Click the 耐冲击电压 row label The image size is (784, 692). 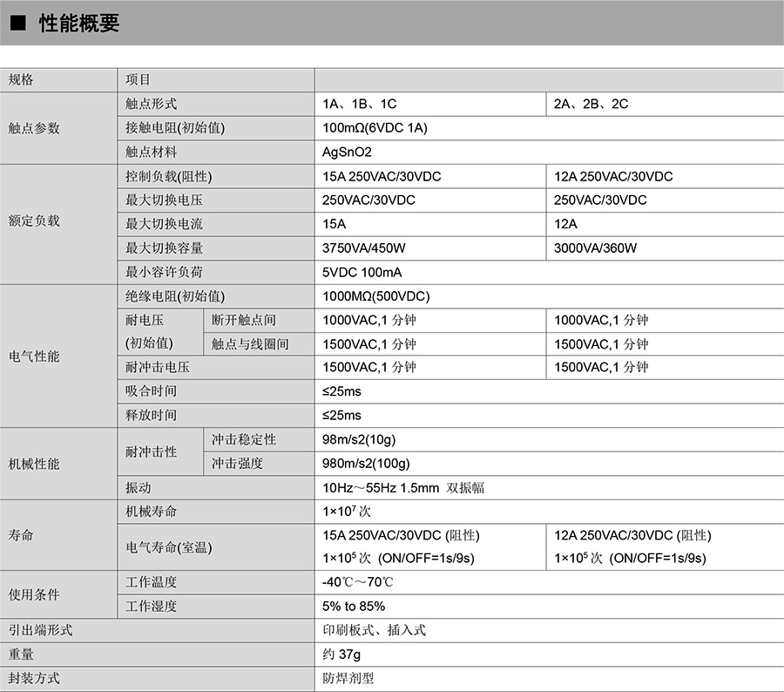157,368
